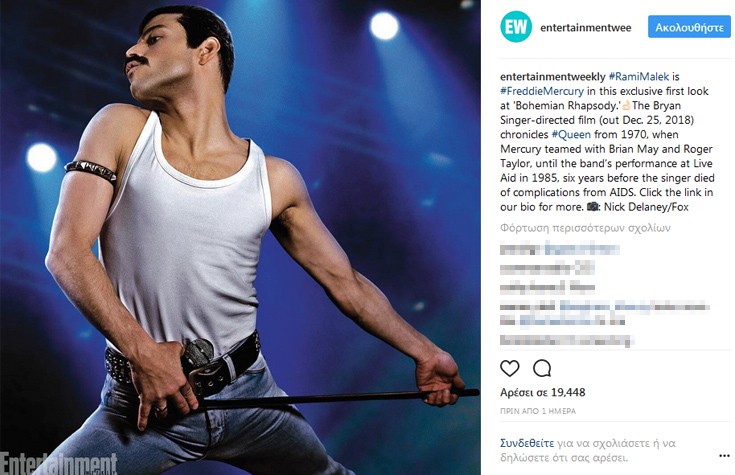The width and height of the screenshot is (735, 475).
Task: View likes list at Αρέσει σε 19,448
Action: (x=542, y=392)
